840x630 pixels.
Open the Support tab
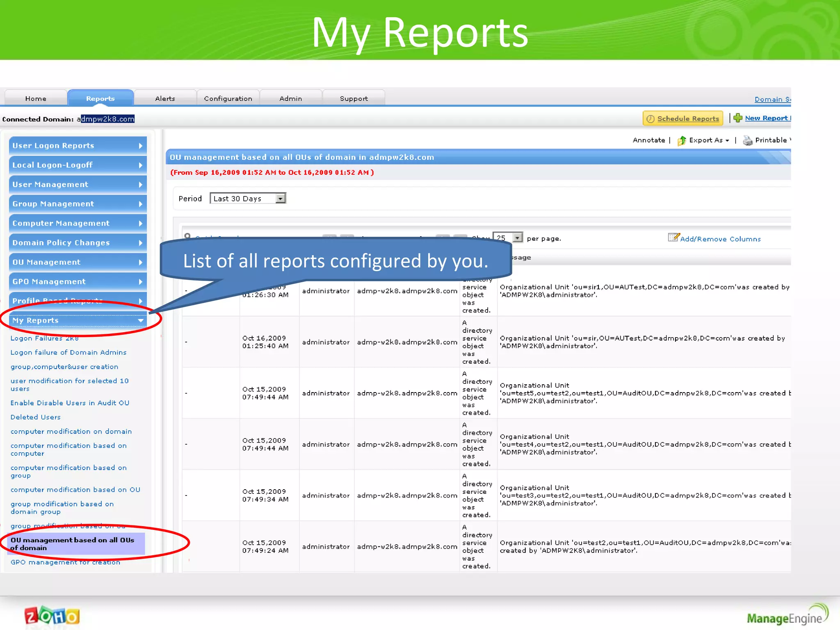click(x=354, y=98)
